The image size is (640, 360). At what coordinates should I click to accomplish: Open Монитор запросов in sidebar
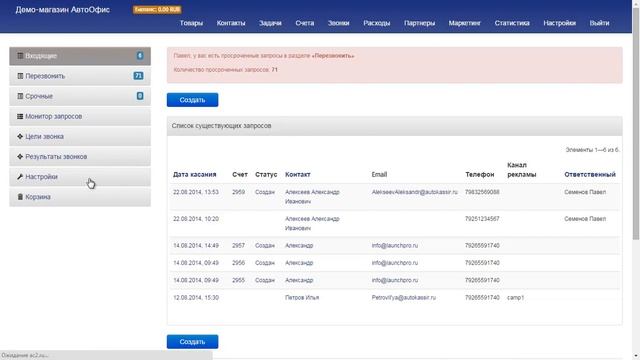click(80, 116)
